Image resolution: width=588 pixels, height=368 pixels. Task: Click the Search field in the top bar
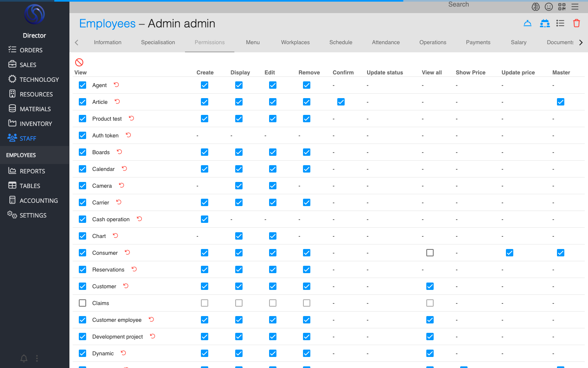(x=458, y=4)
